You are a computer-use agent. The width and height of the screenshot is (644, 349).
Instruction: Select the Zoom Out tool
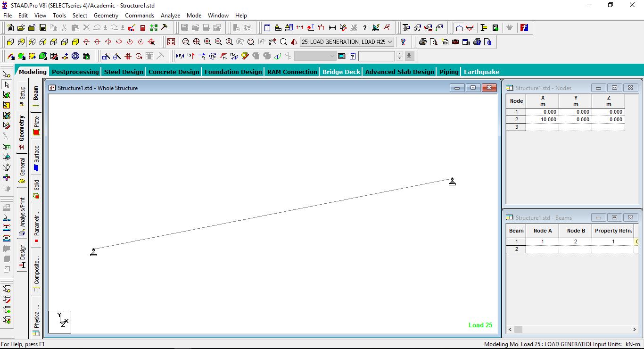pyautogui.click(x=217, y=42)
